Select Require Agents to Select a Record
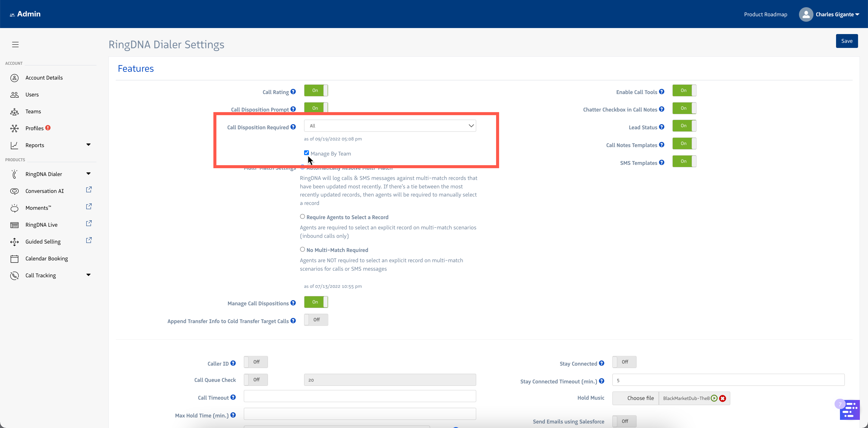This screenshot has width=868, height=428. pos(302,217)
